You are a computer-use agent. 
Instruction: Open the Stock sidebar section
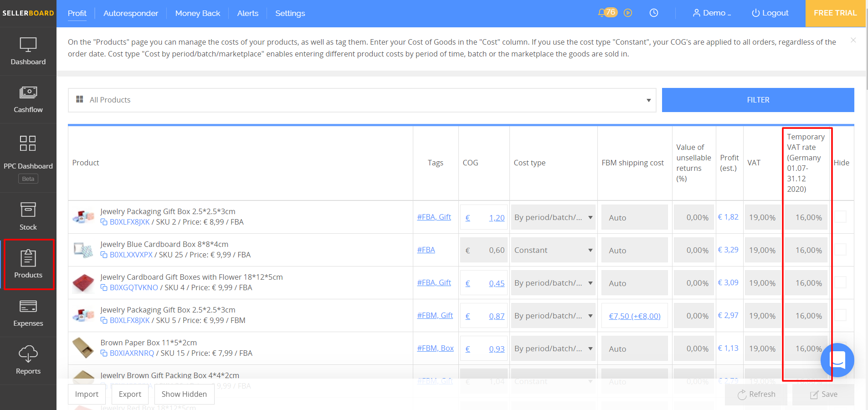28,216
